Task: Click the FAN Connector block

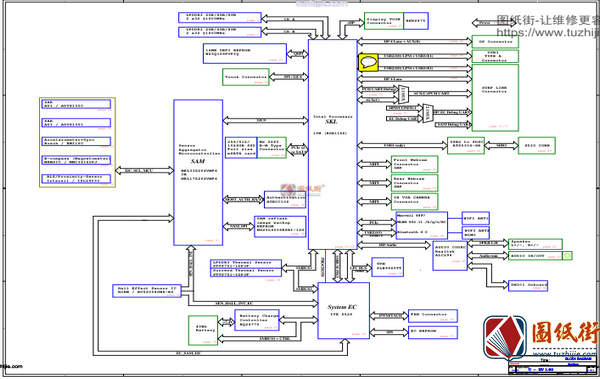Action: click(433, 316)
